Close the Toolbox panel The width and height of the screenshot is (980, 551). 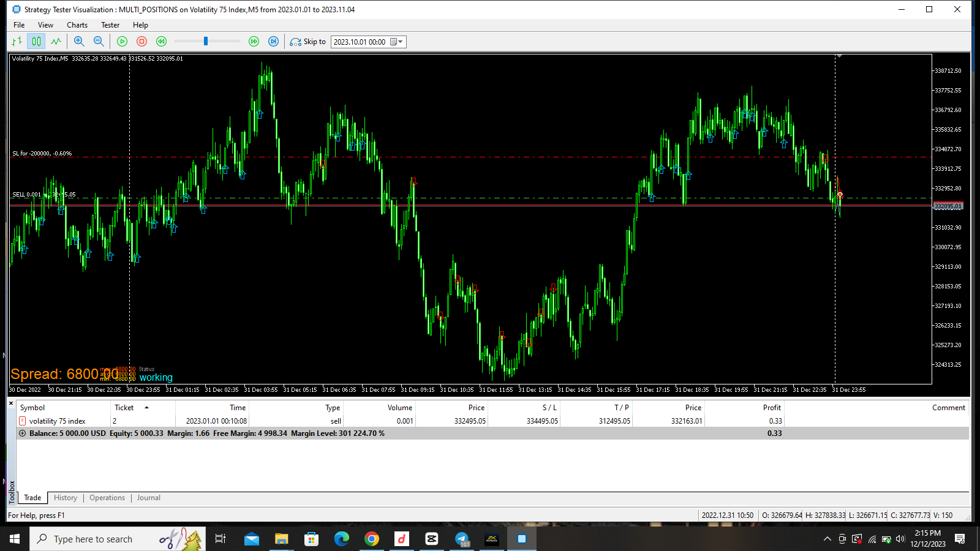11,403
